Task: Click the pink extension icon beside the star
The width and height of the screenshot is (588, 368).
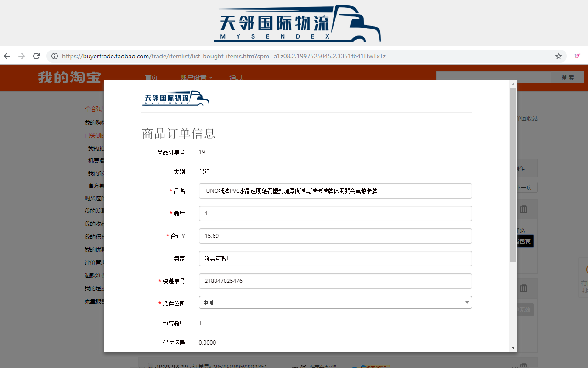Action: click(x=577, y=56)
